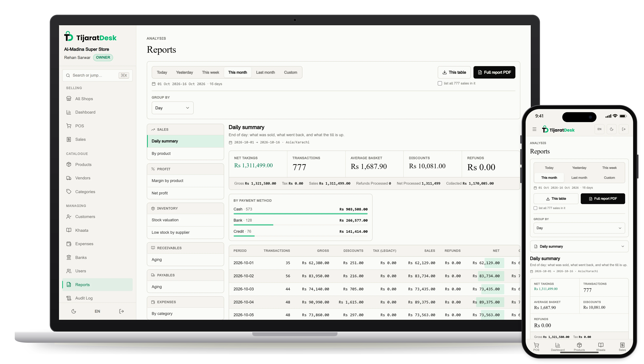Tap Sales in the phone bottom bar
644x364 pixels.
tap(622, 347)
